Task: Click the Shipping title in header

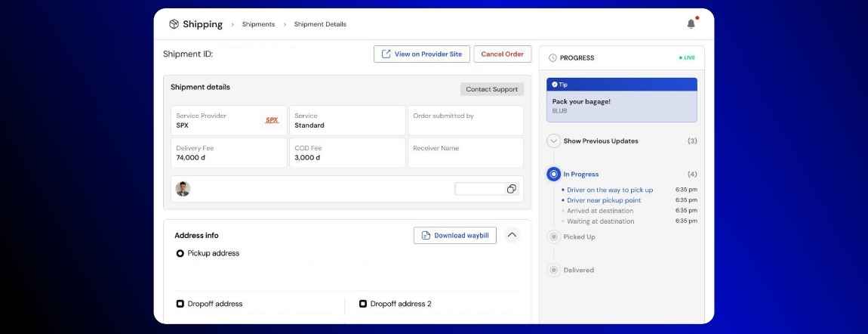Action: coord(202,24)
